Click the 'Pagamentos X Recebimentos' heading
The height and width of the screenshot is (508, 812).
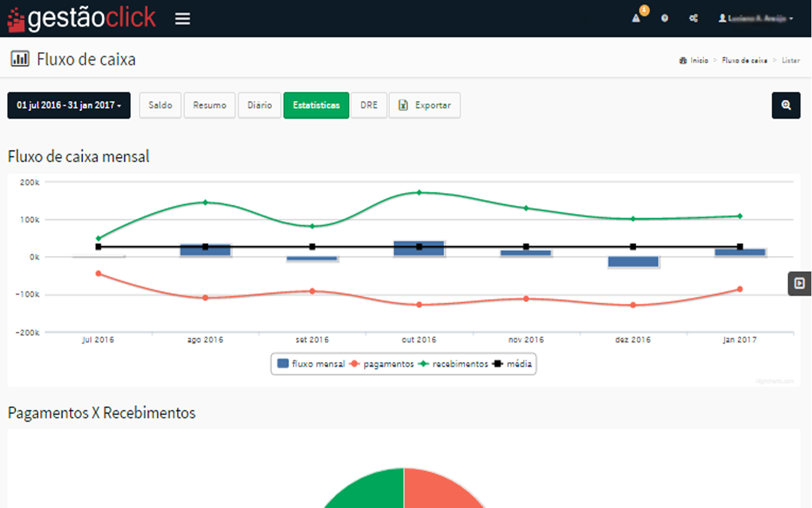pyautogui.click(x=101, y=413)
